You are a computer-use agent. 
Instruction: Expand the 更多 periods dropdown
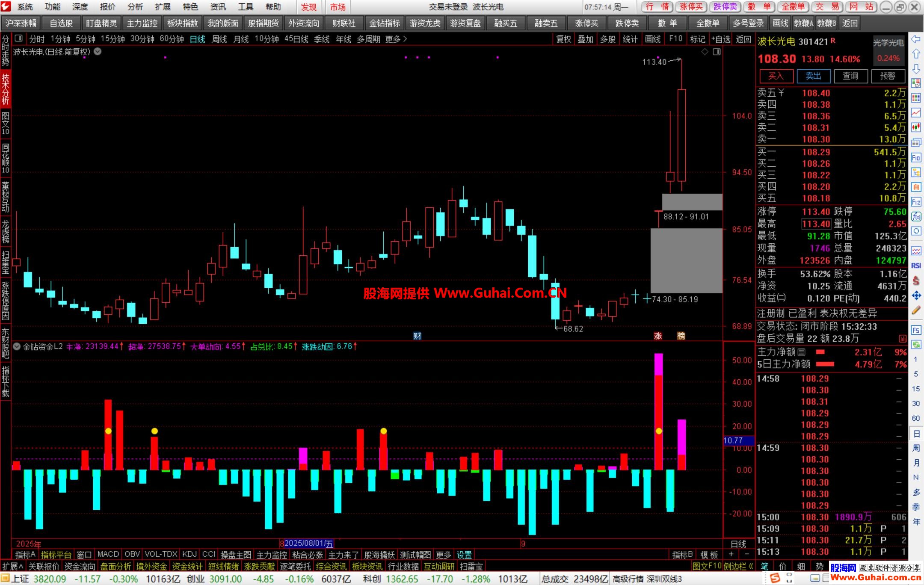[x=396, y=39]
